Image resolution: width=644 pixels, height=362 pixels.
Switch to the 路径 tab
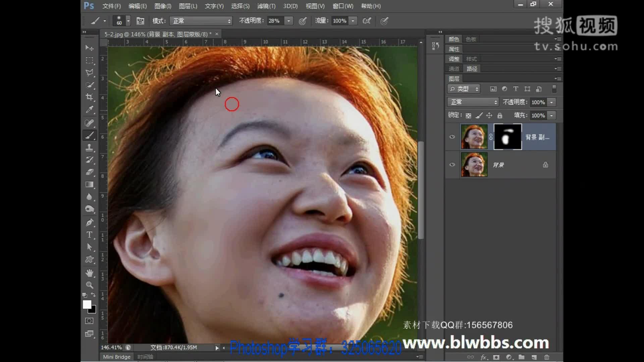pos(472,69)
